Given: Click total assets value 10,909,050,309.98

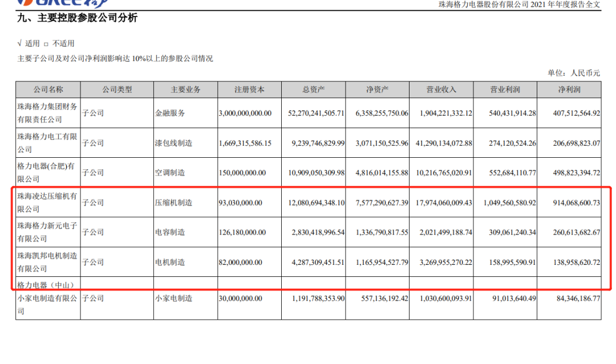Looking at the screenshot, I should click(x=316, y=173).
